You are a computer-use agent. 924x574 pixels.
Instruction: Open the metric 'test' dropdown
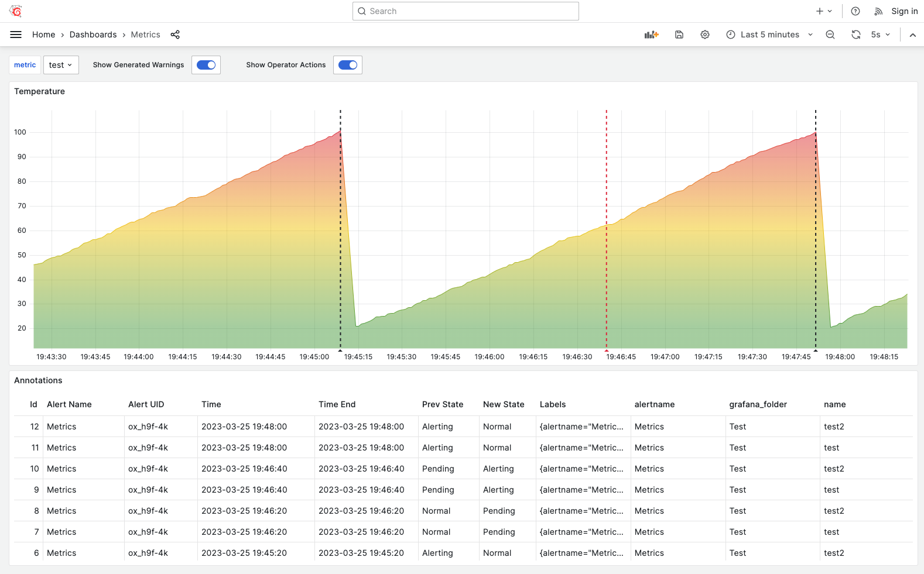pyautogui.click(x=61, y=65)
